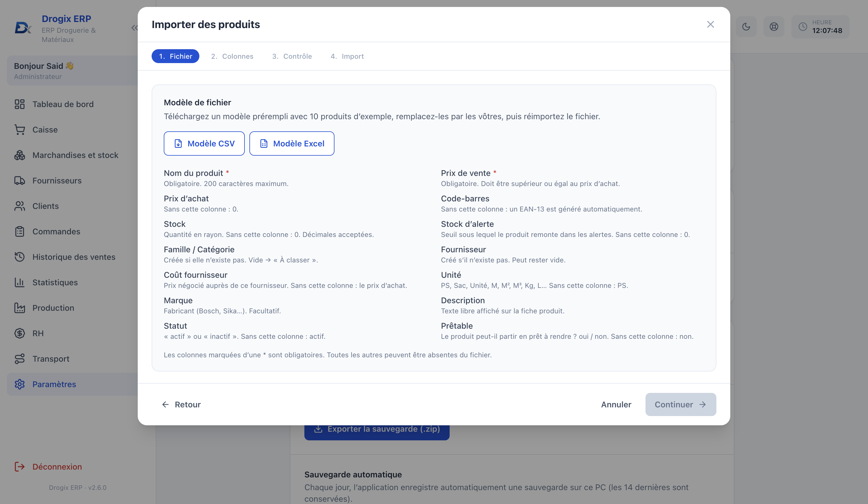
Task: Click the HEURE clock widget
Action: point(820,27)
